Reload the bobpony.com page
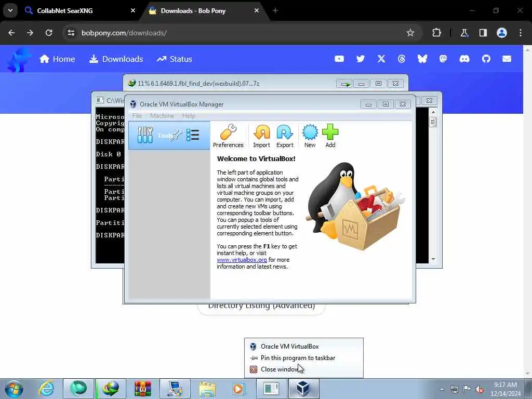Screen dimensions: 532x399 pyautogui.click(x=49, y=33)
